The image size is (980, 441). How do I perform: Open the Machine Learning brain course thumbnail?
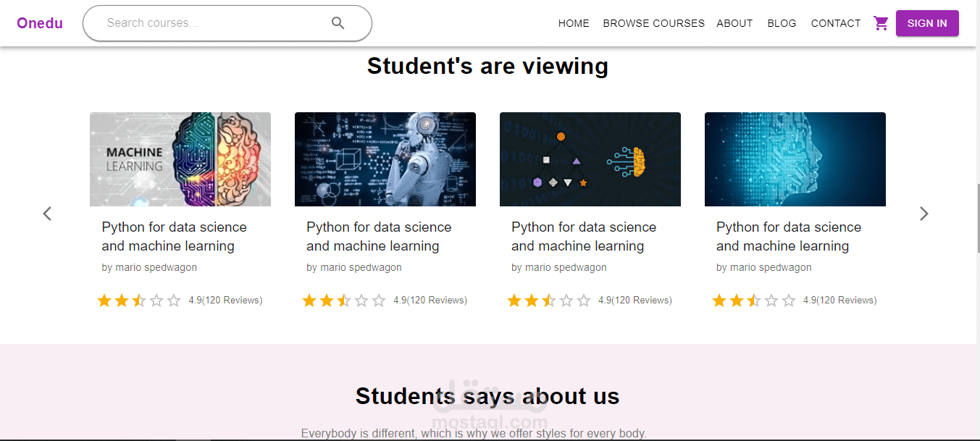click(180, 159)
